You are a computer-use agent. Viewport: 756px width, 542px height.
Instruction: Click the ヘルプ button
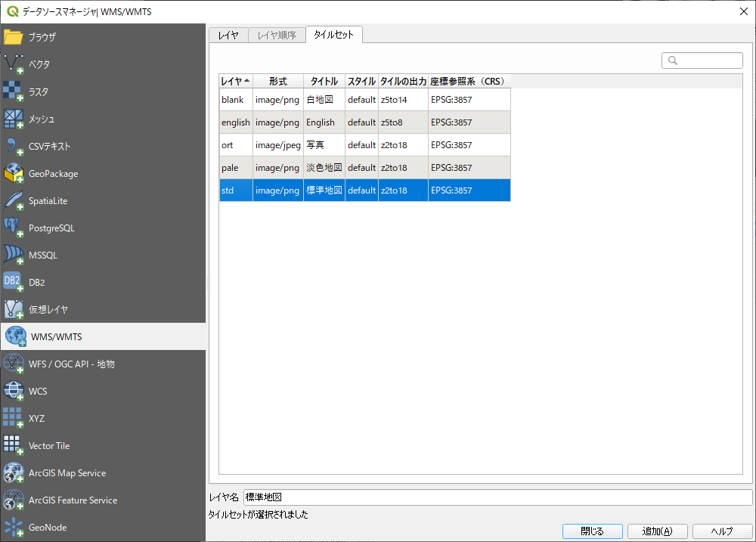722,531
